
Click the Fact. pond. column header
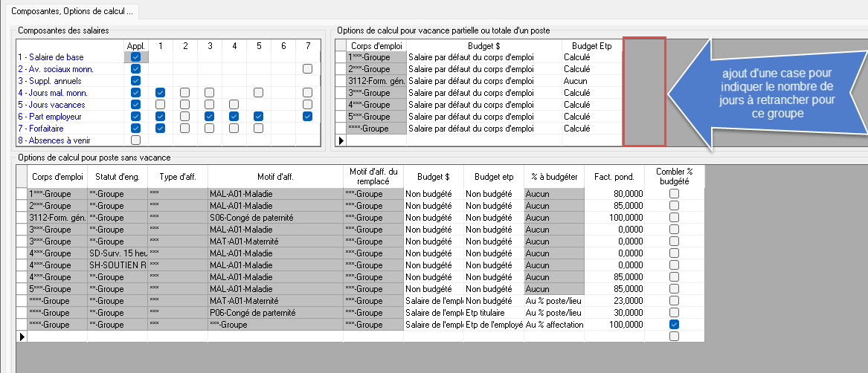pyautogui.click(x=614, y=177)
